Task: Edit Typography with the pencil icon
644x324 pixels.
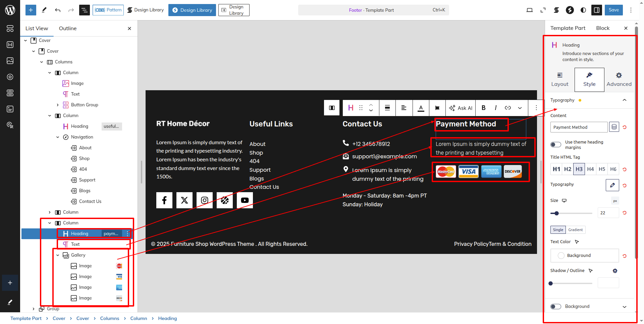Action: 612,185
